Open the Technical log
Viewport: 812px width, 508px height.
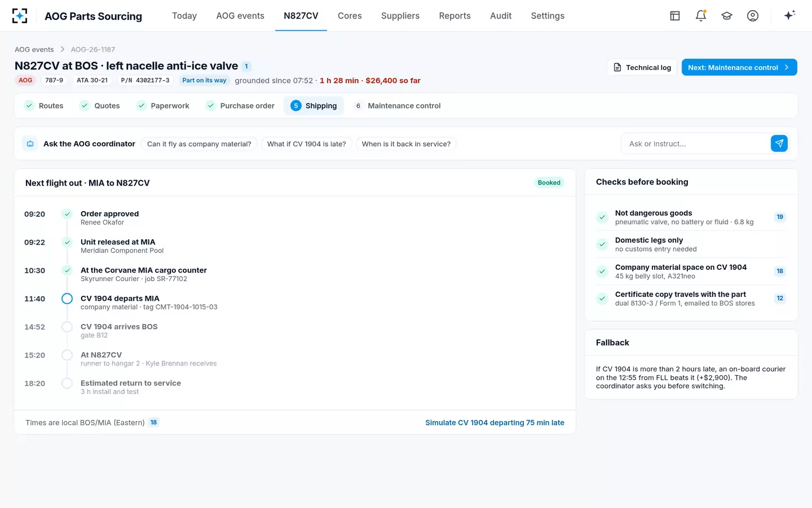[x=642, y=67]
